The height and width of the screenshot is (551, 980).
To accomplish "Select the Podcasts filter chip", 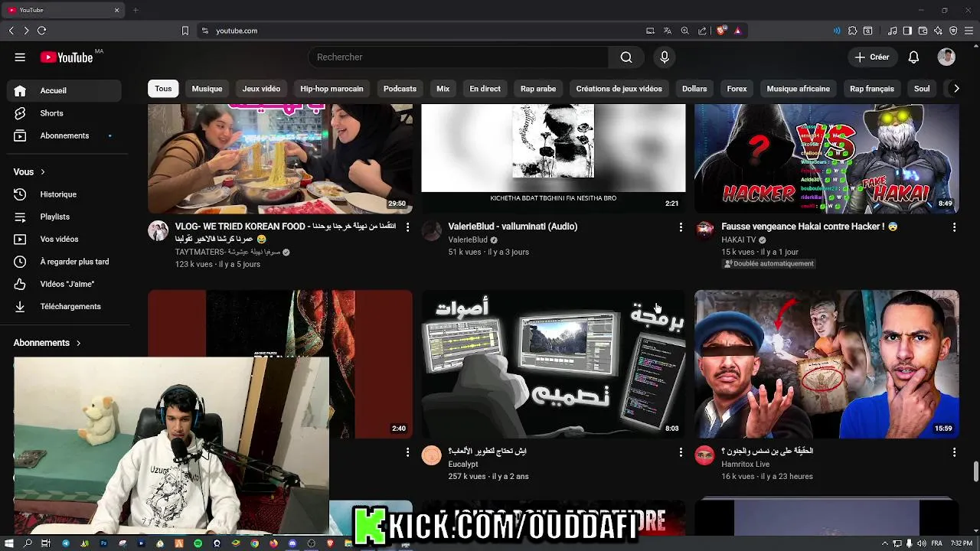I will pos(400,89).
